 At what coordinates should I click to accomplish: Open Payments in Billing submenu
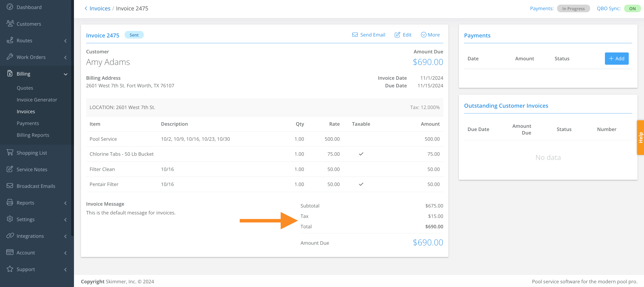click(28, 123)
